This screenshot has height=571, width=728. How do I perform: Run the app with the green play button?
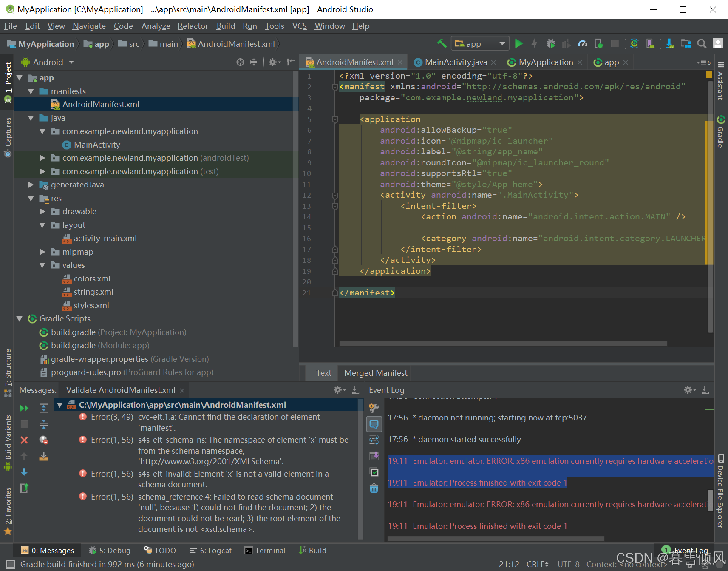[x=518, y=43]
